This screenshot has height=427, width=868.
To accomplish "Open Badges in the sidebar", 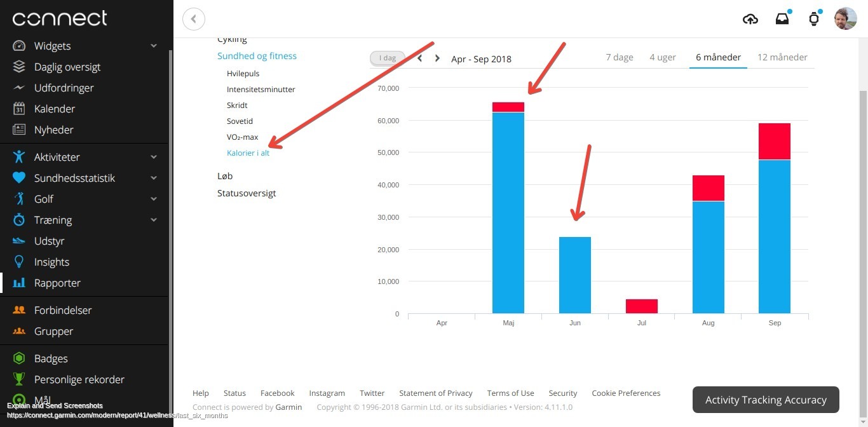I will (x=51, y=358).
